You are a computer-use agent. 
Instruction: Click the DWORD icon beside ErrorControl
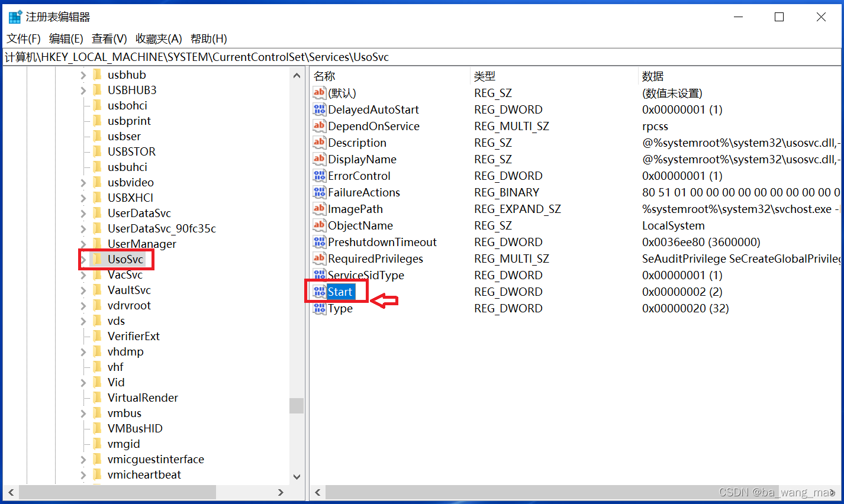pyautogui.click(x=320, y=175)
